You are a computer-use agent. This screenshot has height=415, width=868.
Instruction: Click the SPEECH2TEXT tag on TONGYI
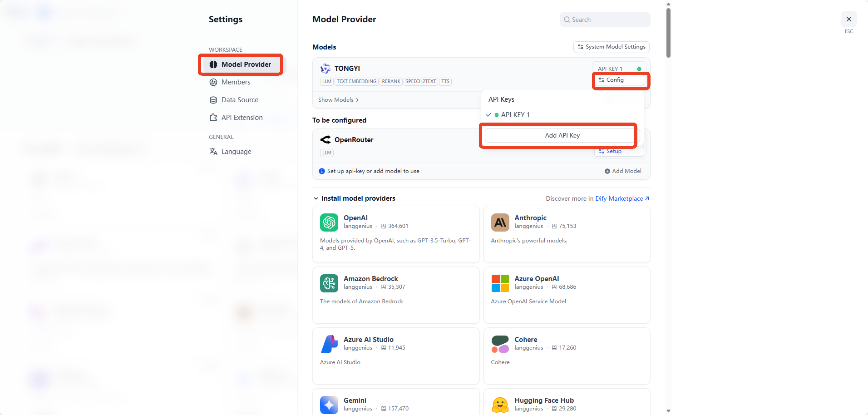click(421, 82)
